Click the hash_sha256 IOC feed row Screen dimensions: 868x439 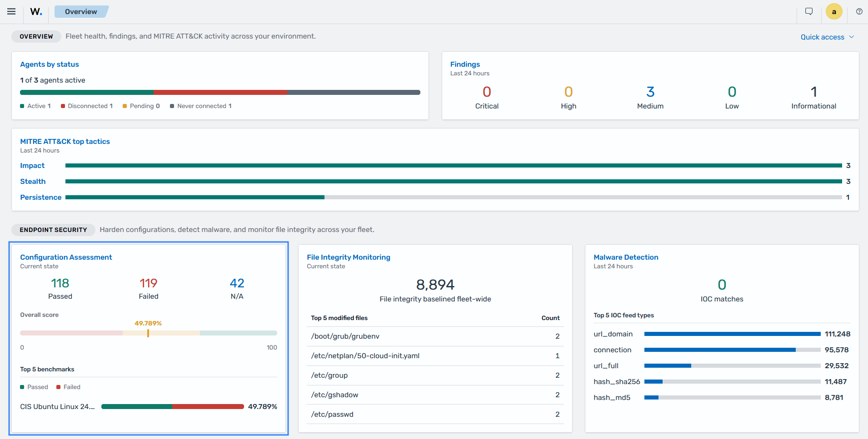click(x=722, y=382)
